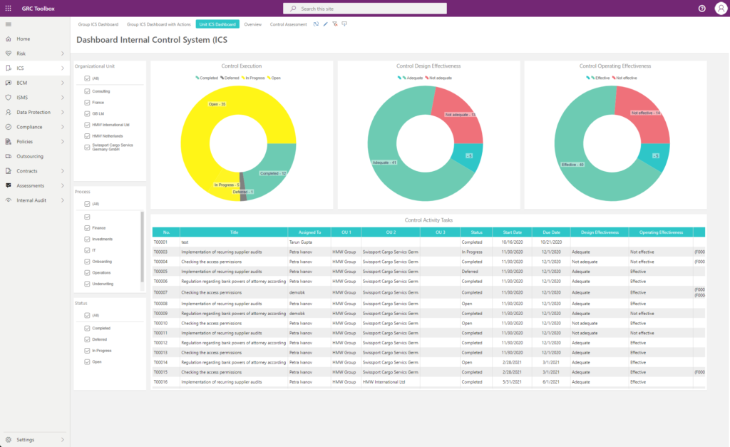Viewport: 730px width, 447px height.
Task: Open the app launcher waffle icon
Action: [x=8, y=8]
